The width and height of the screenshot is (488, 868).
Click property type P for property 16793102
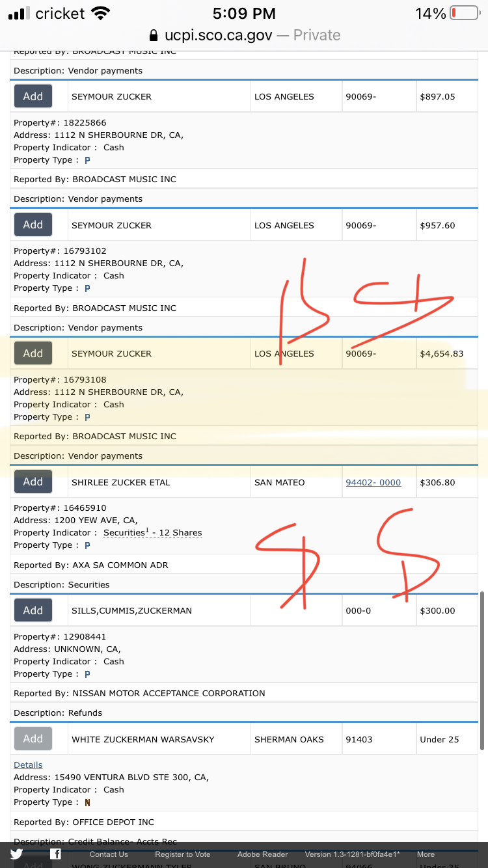coord(87,288)
